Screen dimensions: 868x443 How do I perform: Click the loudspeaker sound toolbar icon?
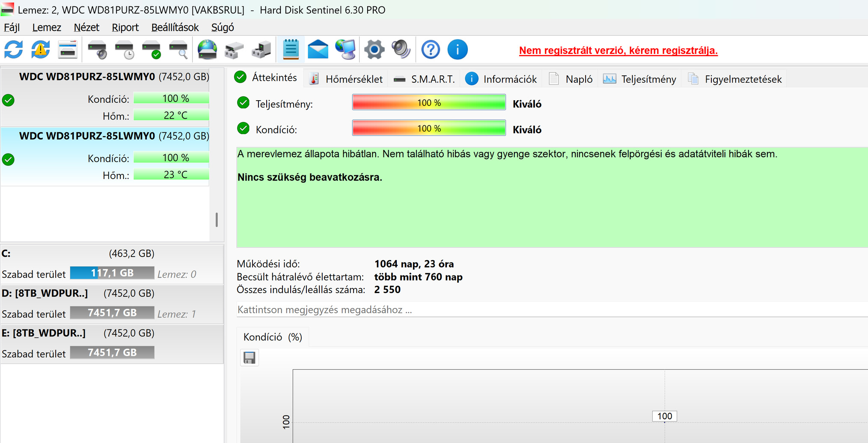401,50
